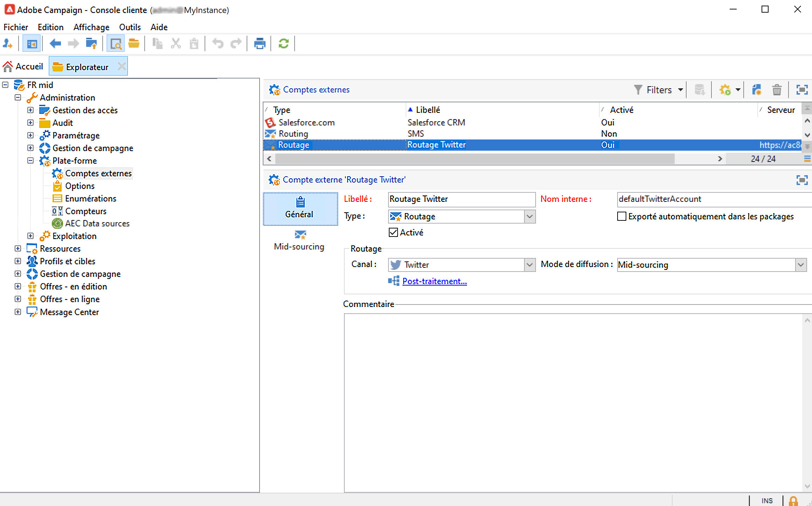Click the Mid-sourcing tab icon
The height and width of the screenshot is (506, 812).
300,235
